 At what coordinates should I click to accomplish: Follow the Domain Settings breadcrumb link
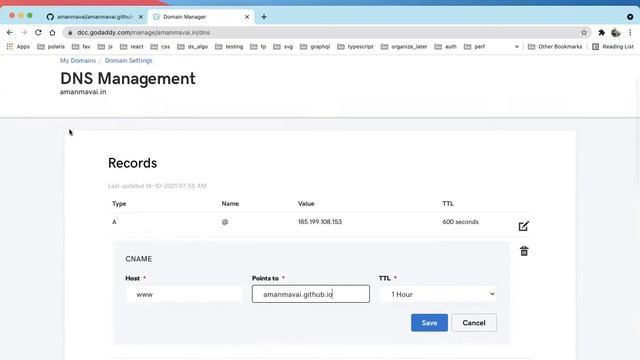click(129, 60)
